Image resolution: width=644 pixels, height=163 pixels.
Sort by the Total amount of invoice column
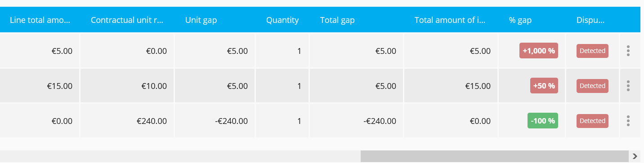pos(450,20)
